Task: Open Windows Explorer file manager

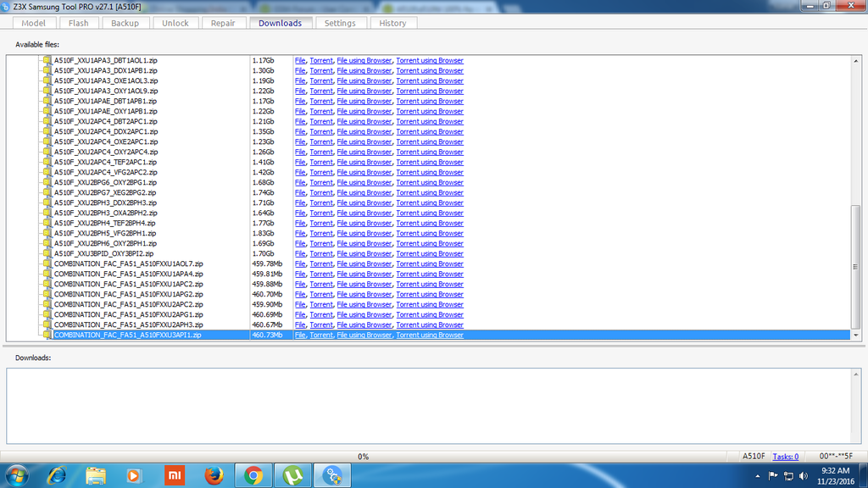Action: (96, 475)
